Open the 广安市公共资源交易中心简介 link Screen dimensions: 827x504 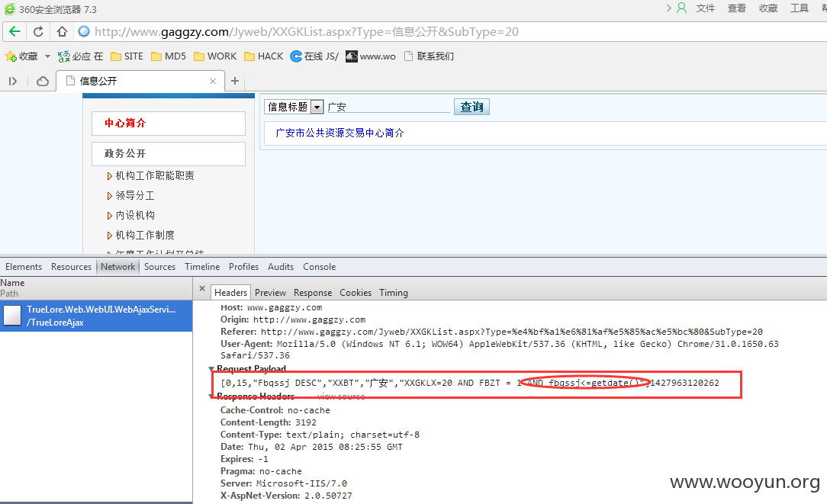pos(339,133)
